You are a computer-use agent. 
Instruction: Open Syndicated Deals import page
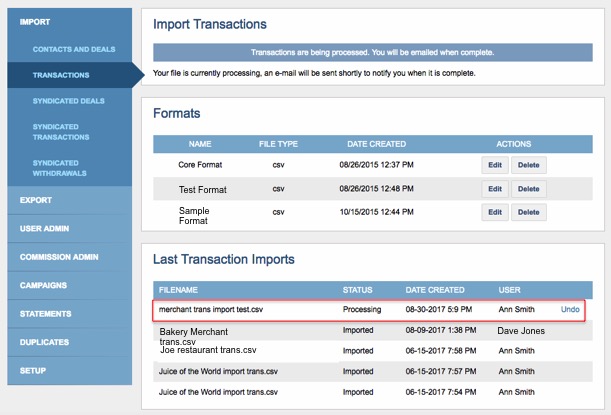(x=69, y=101)
